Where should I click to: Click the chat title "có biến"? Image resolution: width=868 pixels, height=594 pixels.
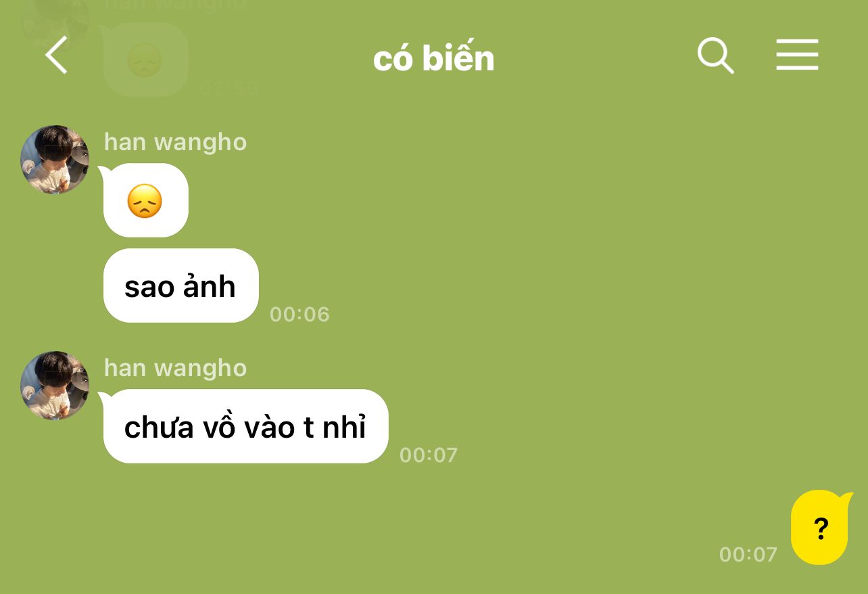click(x=434, y=58)
